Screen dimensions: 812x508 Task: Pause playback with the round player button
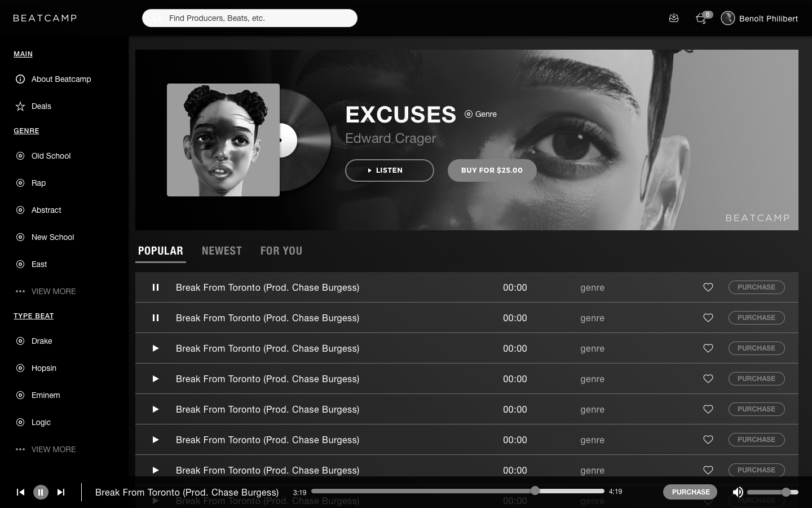[x=41, y=492]
